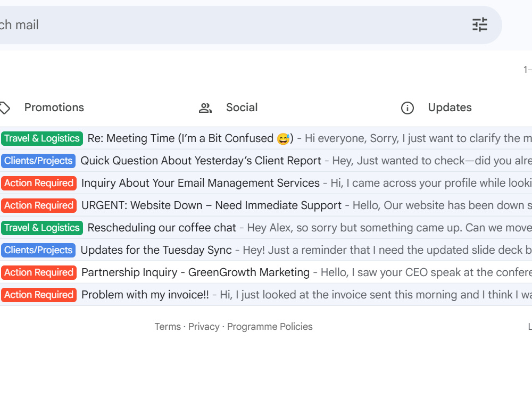Open Programme Policies link

point(270,327)
